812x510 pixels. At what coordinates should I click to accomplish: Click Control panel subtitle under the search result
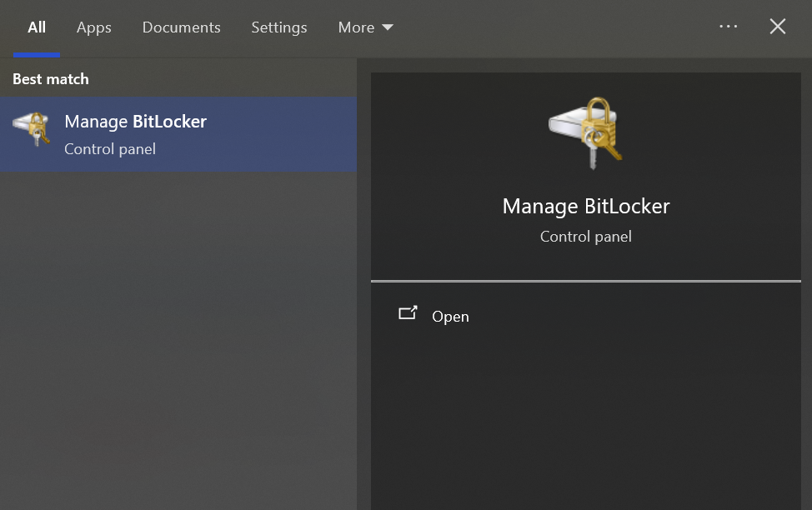point(110,150)
